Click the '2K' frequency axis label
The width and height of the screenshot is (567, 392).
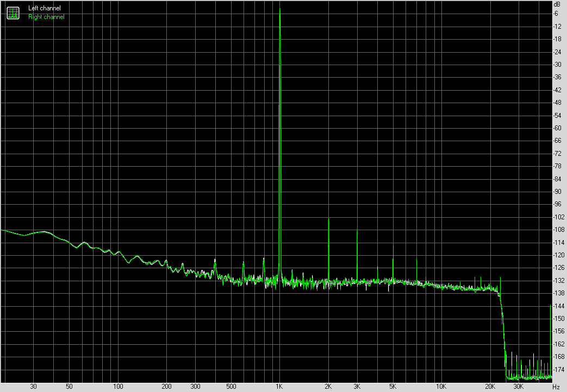tap(328, 387)
